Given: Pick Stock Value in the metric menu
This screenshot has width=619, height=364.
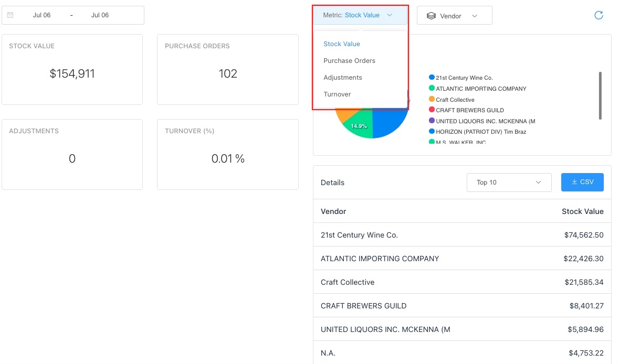Looking at the screenshot, I should 342,44.
